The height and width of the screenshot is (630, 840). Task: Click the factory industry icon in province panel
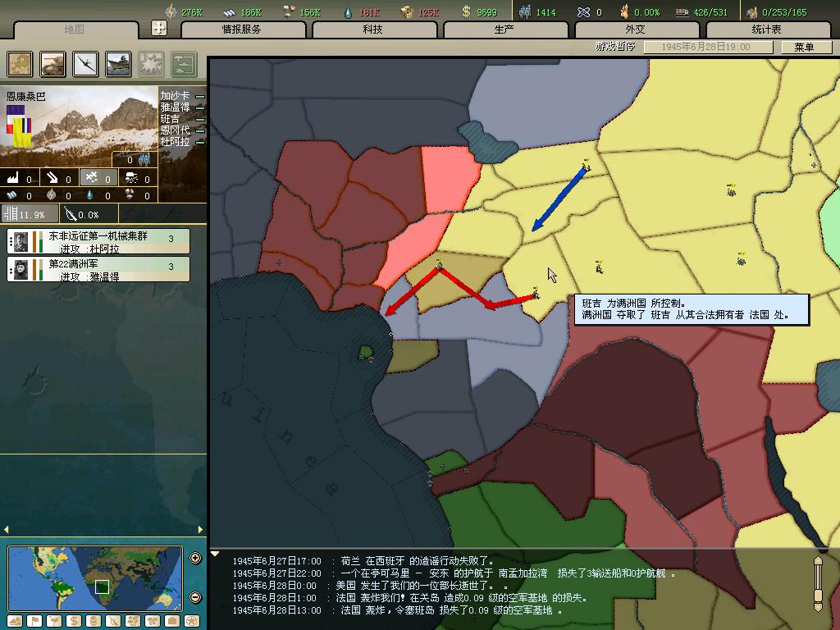pyautogui.click(x=13, y=178)
